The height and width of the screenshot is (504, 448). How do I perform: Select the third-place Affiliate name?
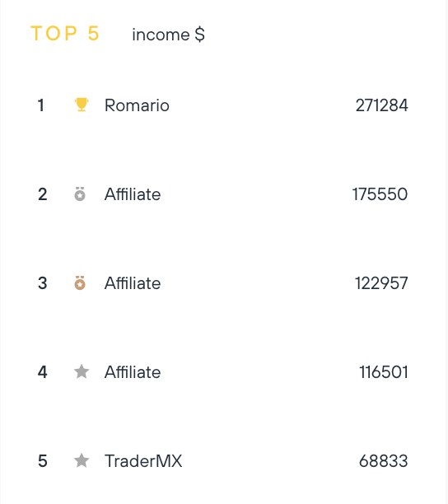point(133,283)
